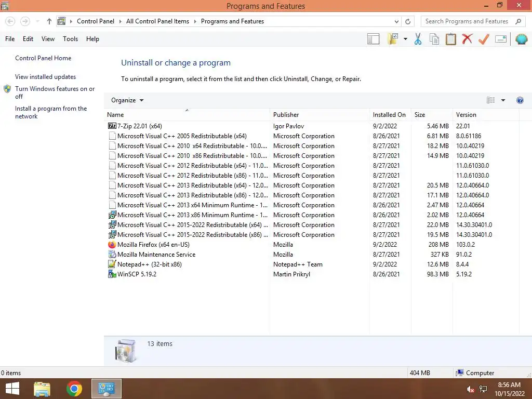
Task: Select Visual C++ 2015-2022 Redistributable (x86) icon
Action: tap(112, 234)
